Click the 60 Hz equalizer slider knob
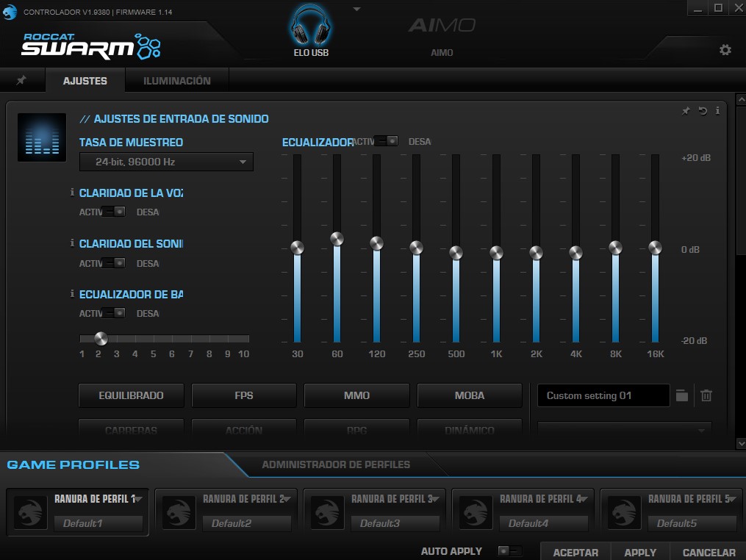 [x=337, y=239]
